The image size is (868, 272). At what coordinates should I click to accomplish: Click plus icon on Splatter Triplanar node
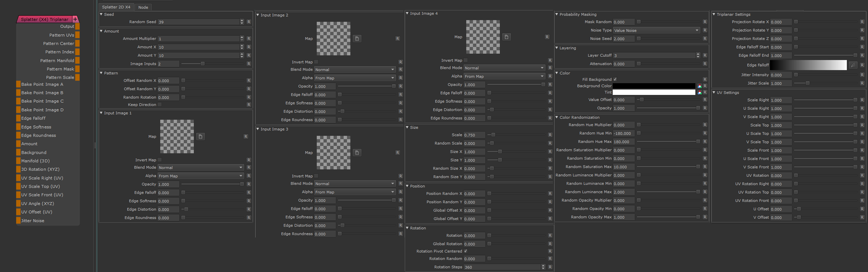pos(76,19)
